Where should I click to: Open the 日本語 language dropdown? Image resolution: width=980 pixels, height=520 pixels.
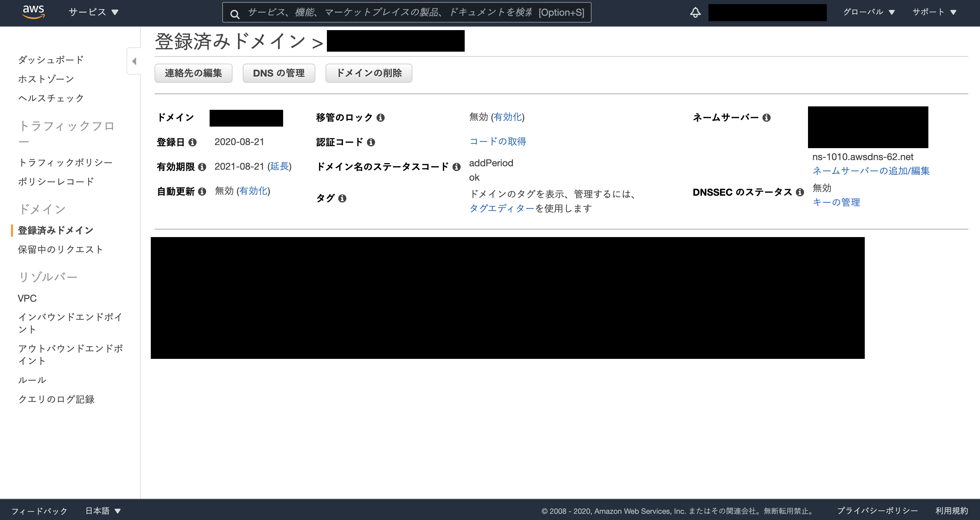[x=103, y=510]
